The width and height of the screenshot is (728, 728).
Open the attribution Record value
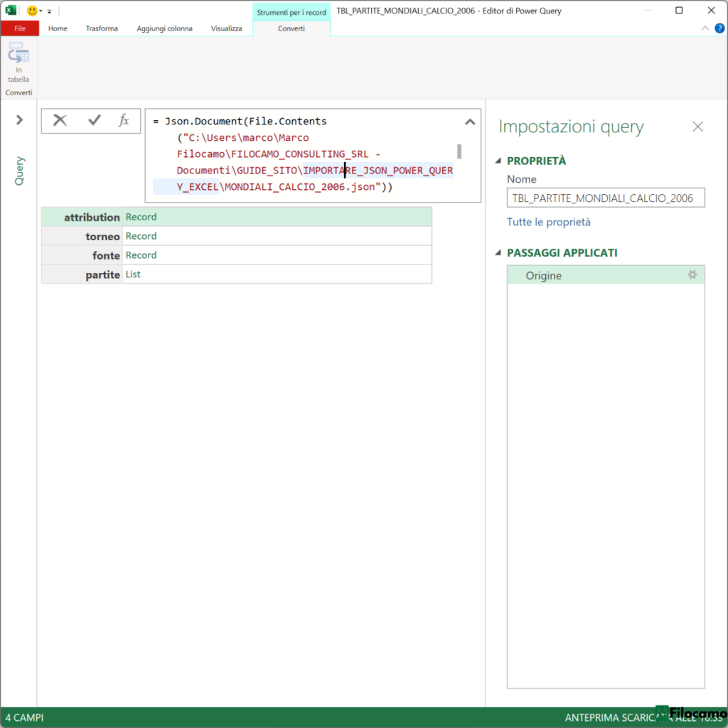pos(141,217)
